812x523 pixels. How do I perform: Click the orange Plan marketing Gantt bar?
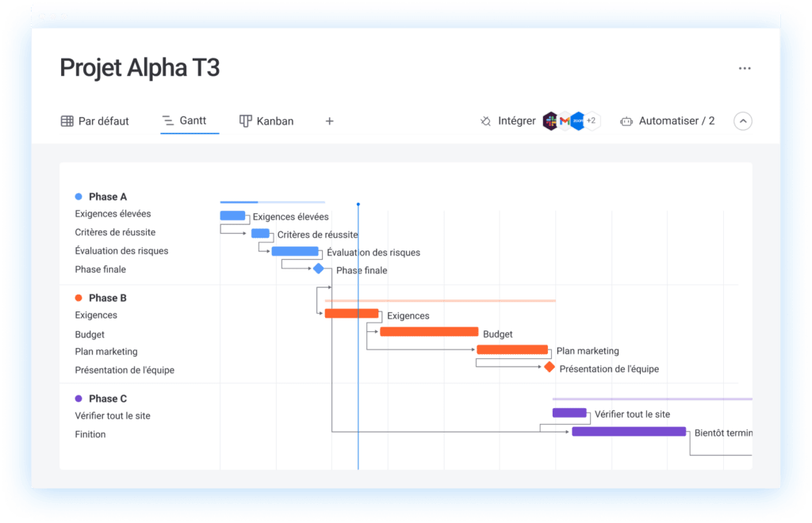click(512, 349)
